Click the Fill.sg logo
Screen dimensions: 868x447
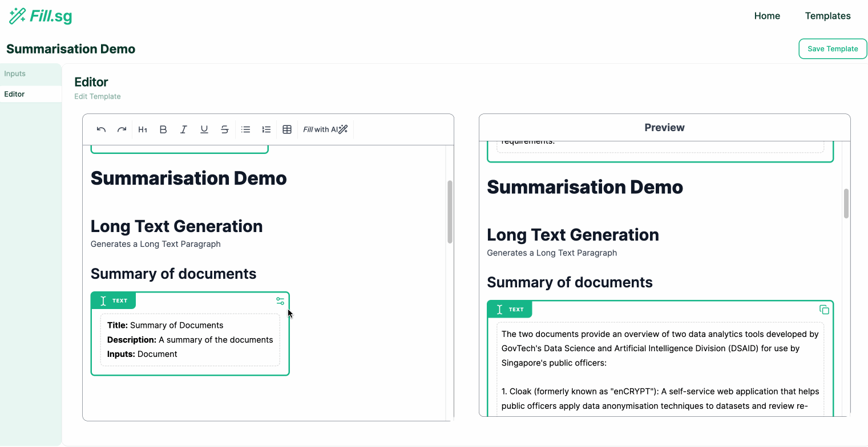click(x=41, y=16)
